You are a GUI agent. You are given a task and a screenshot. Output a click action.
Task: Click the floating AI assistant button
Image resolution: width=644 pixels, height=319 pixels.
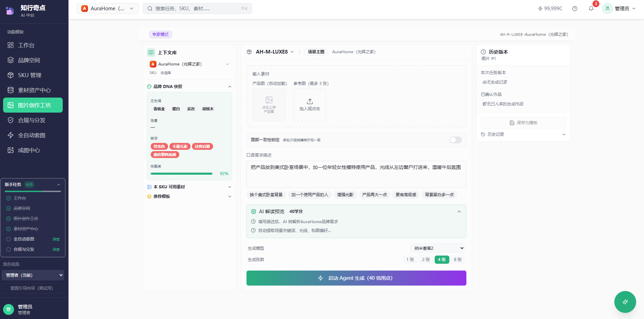[625, 302]
